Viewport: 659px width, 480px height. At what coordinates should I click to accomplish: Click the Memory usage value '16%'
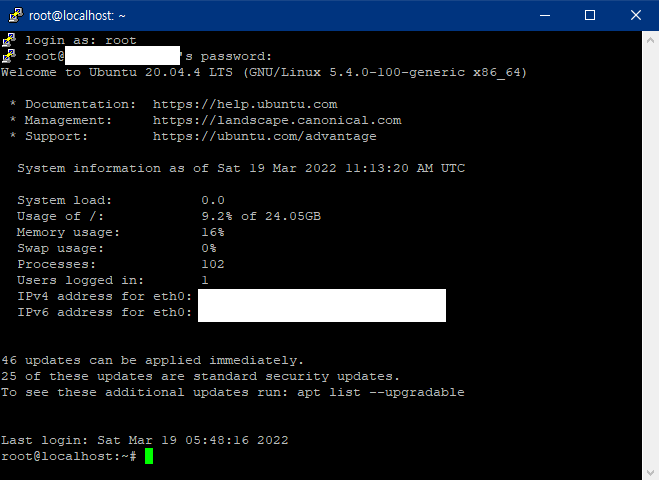click(x=213, y=232)
